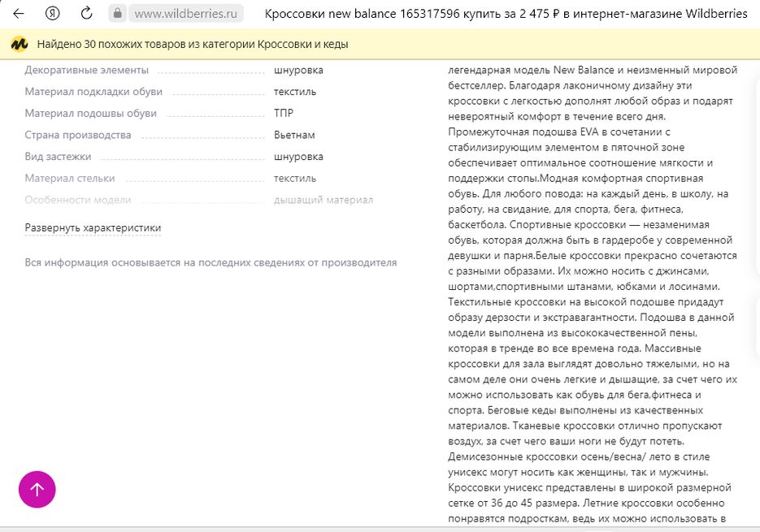Viewport: 760px width, 532px height.
Task: Click the www.wildberries.ru address field
Action: pyautogui.click(x=186, y=14)
